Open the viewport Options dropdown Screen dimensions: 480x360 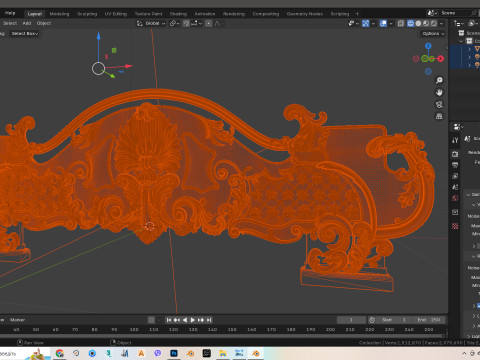click(x=433, y=33)
